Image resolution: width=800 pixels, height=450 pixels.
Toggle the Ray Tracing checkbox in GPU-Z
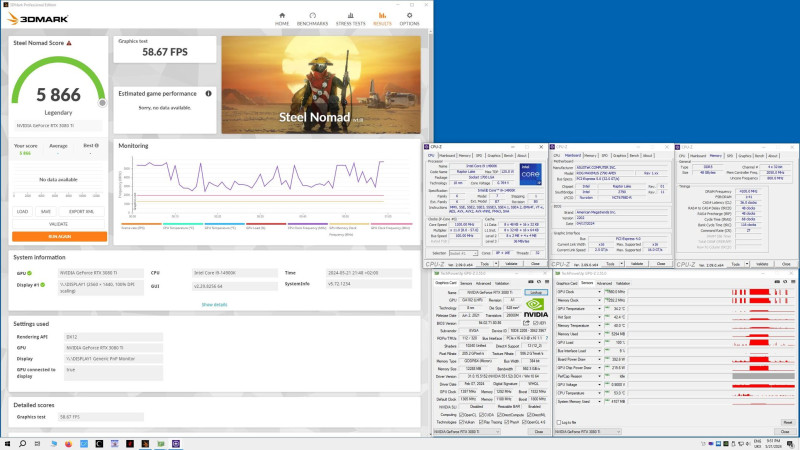481,422
